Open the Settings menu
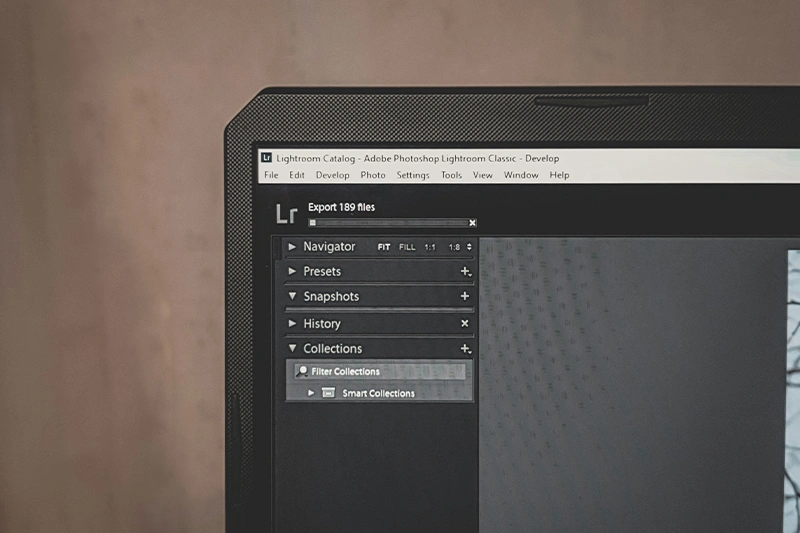The width and height of the screenshot is (800, 533). click(x=413, y=175)
